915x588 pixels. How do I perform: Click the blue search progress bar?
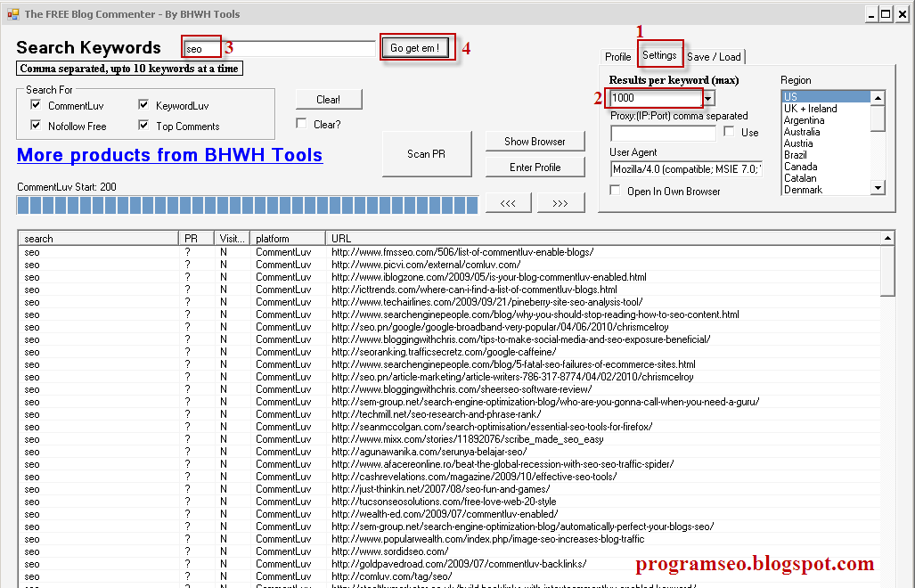(247, 205)
